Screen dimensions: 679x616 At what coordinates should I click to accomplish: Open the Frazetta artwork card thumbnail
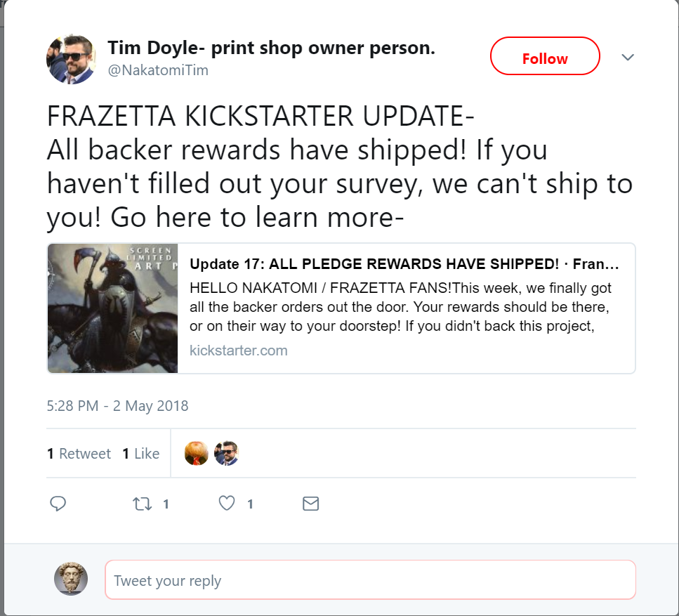coord(112,308)
